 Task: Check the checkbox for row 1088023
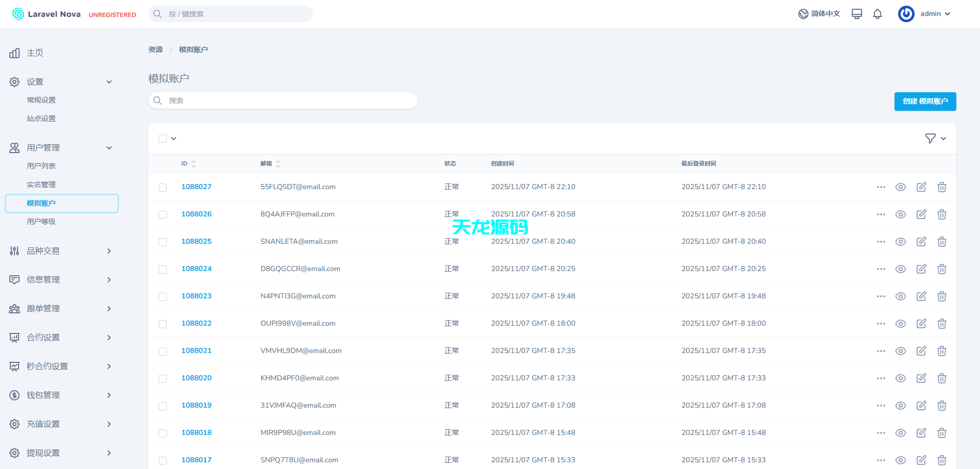click(163, 296)
